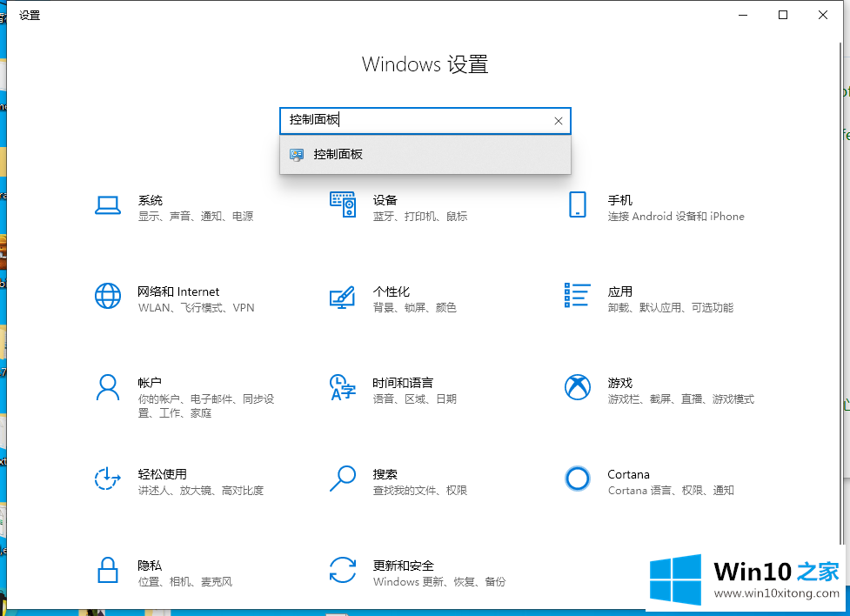Open the 网络和 Internet category title
The height and width of the screenshot is (616, 850).
[x=178, y=291]
